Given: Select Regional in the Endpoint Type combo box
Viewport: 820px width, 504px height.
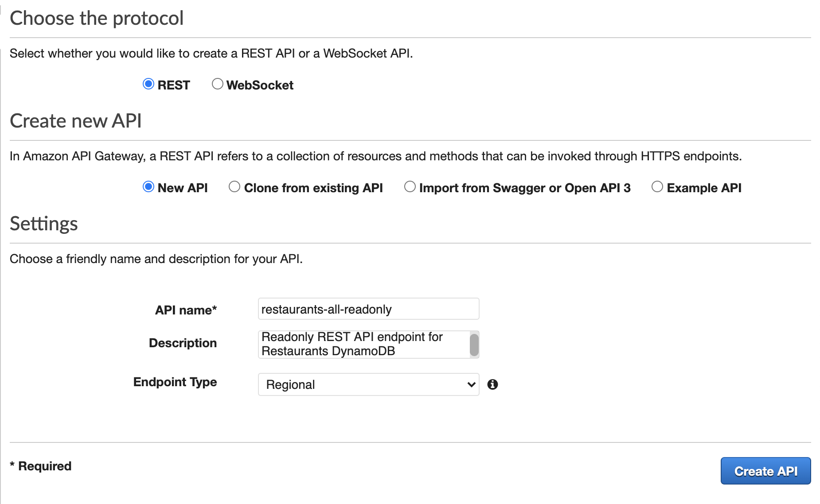Looking at the screenshot, I should (x=368, y=384).
